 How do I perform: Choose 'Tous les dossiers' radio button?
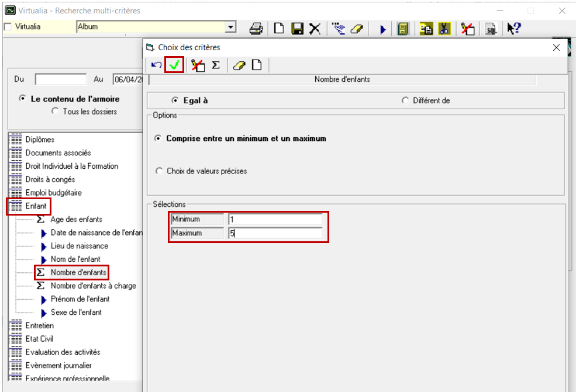coord(56,112)
